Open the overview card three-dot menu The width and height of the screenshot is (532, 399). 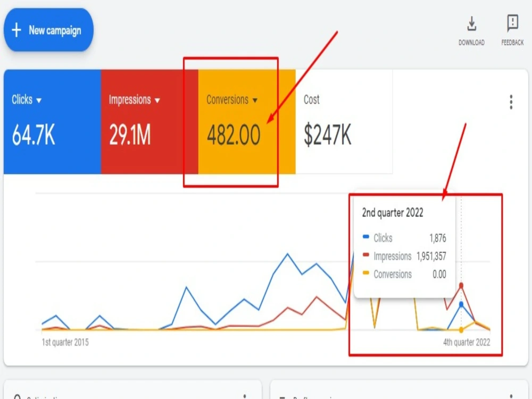click(x=511, y=102)
